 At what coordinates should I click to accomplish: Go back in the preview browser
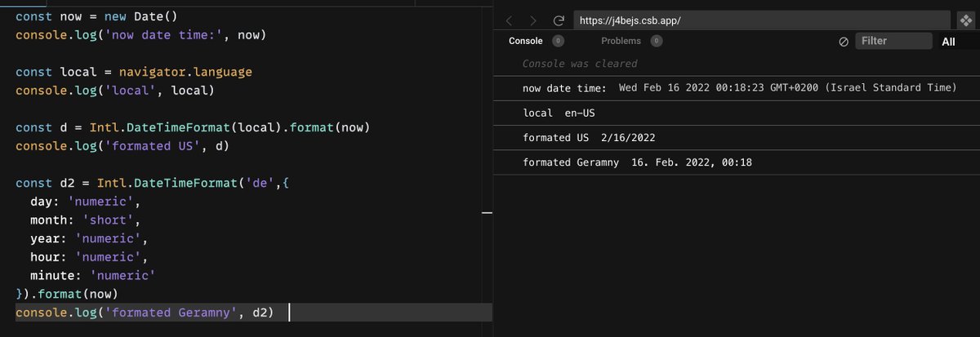click(x=509, y=20)
